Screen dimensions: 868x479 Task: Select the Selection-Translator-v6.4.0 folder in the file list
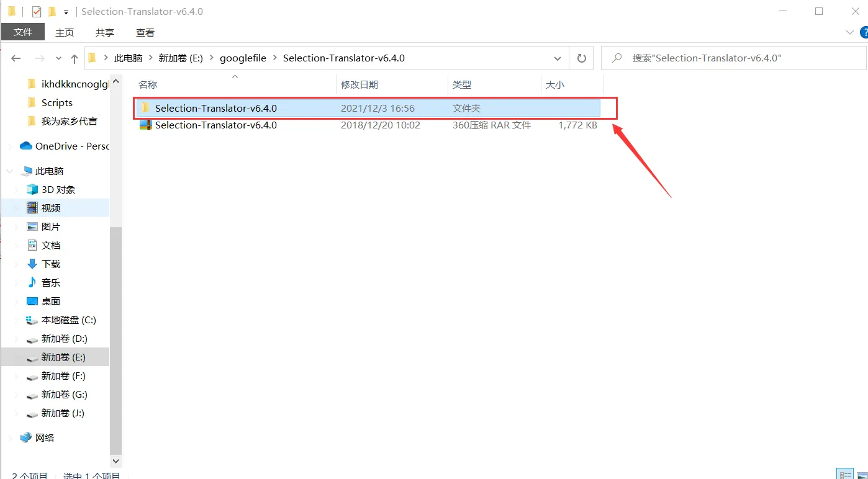[368, 108]
